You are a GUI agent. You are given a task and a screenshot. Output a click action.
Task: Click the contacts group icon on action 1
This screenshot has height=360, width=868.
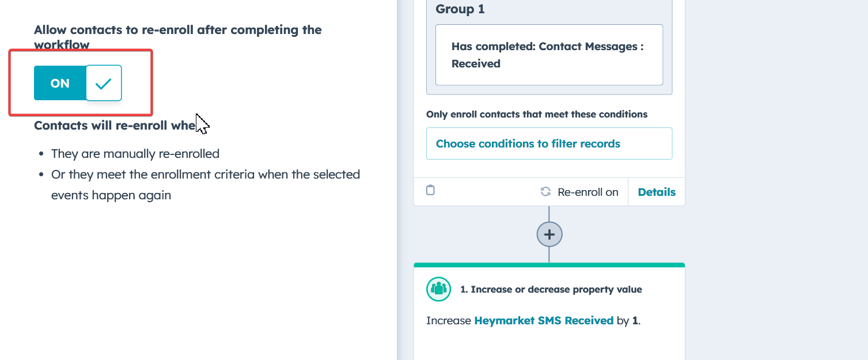click(438, 289)
